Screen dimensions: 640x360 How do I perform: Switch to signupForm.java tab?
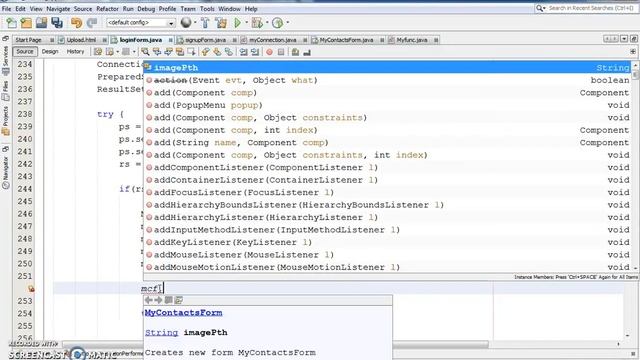click(205, 40)
